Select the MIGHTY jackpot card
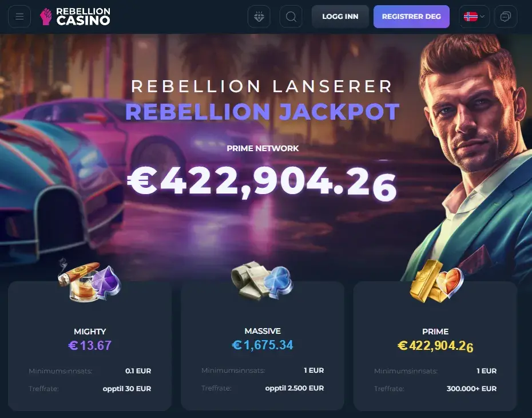Screen dimensions: 532x418 (90, 346)
